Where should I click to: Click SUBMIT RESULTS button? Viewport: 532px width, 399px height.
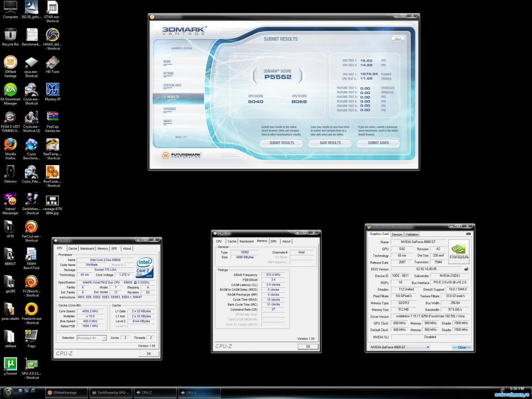[282, 143]
